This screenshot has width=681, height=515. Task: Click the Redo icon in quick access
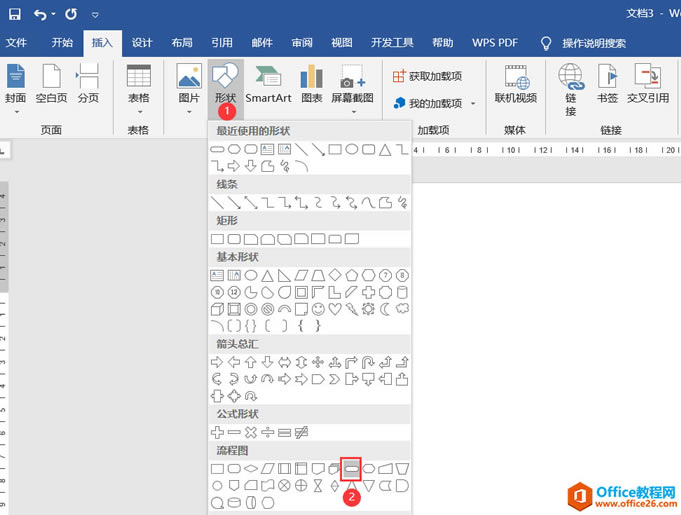click(x=71, y=14)
